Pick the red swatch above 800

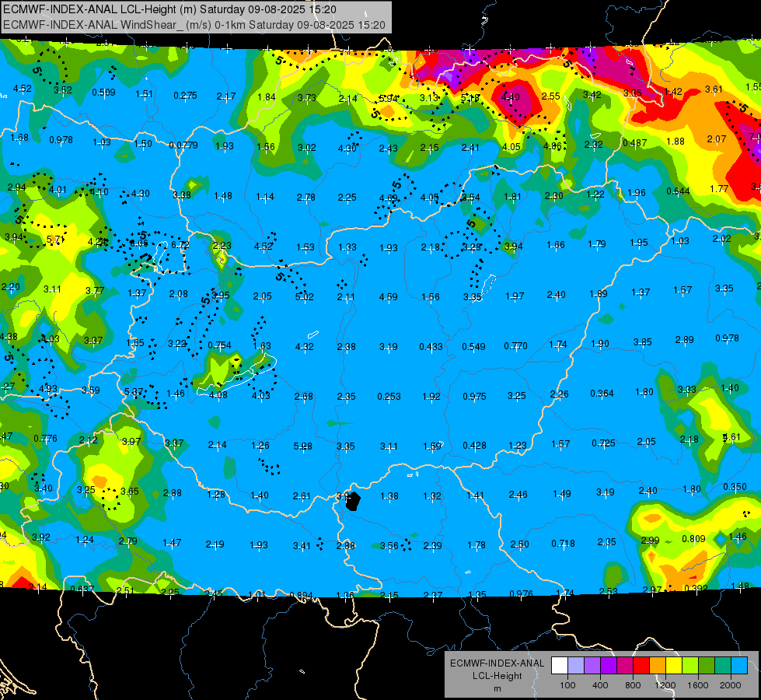click(641, 666)
